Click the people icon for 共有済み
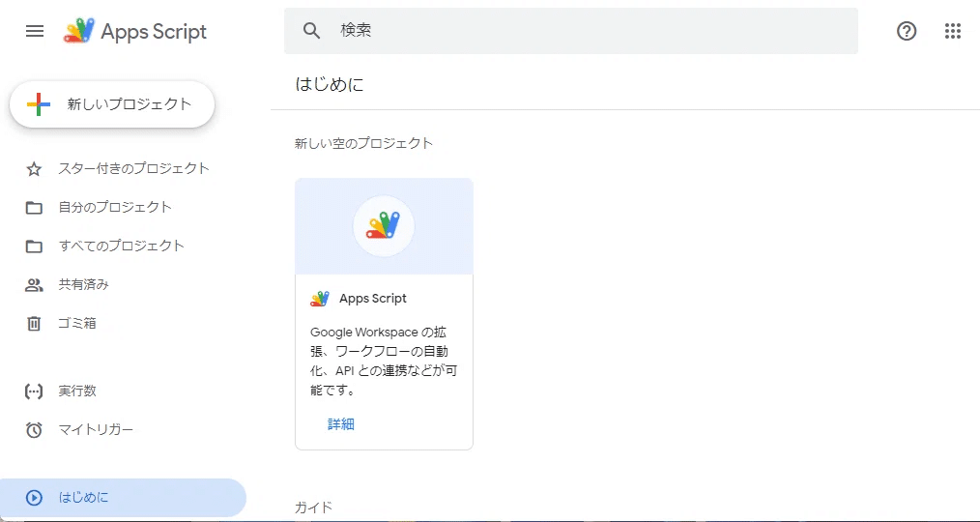The width and height of the screenshot is (980, 522). (34, 285)
